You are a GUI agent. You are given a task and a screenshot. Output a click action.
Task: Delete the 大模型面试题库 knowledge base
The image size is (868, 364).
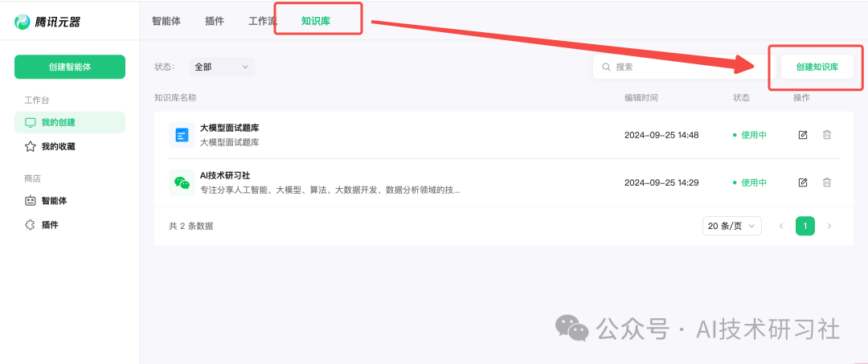point(827,135)
